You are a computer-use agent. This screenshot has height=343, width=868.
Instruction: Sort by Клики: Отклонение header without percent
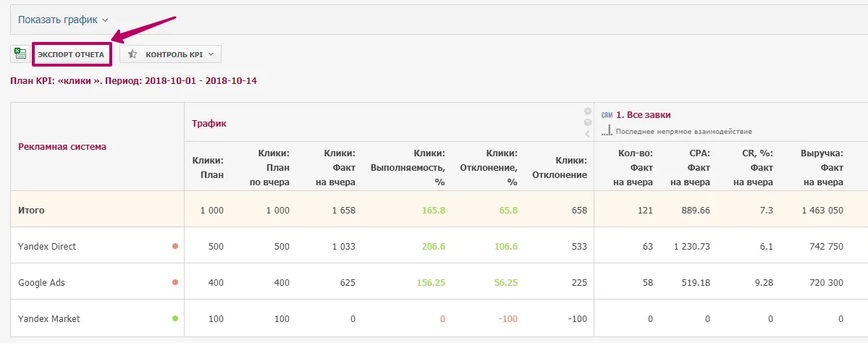click(x=559, y=168)
